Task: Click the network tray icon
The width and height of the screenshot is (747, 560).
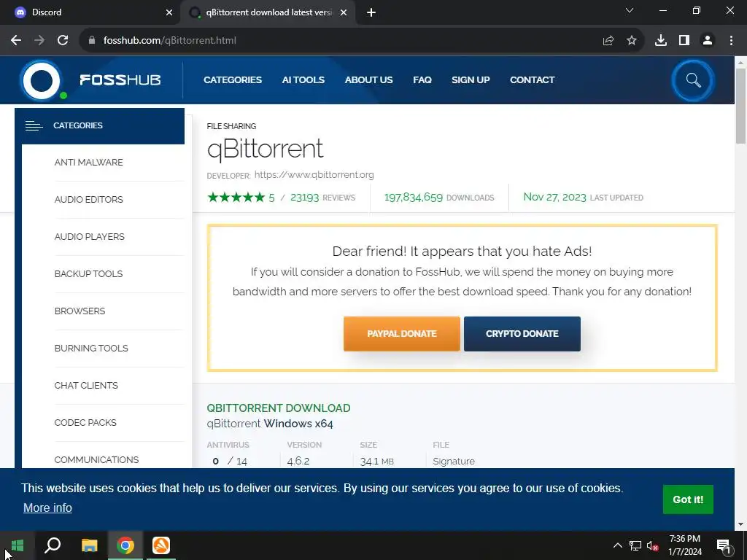Action: [x=635, y=545]
